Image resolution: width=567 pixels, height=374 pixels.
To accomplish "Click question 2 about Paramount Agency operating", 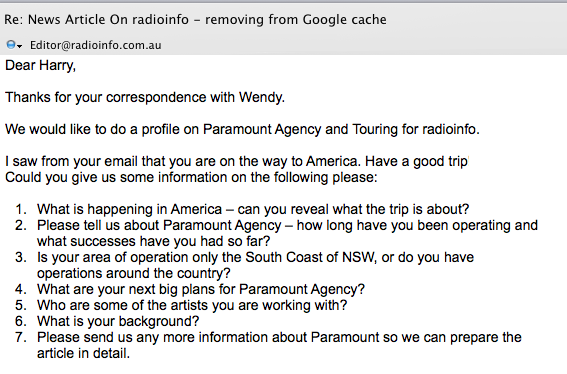I will (x=287, y=225).
